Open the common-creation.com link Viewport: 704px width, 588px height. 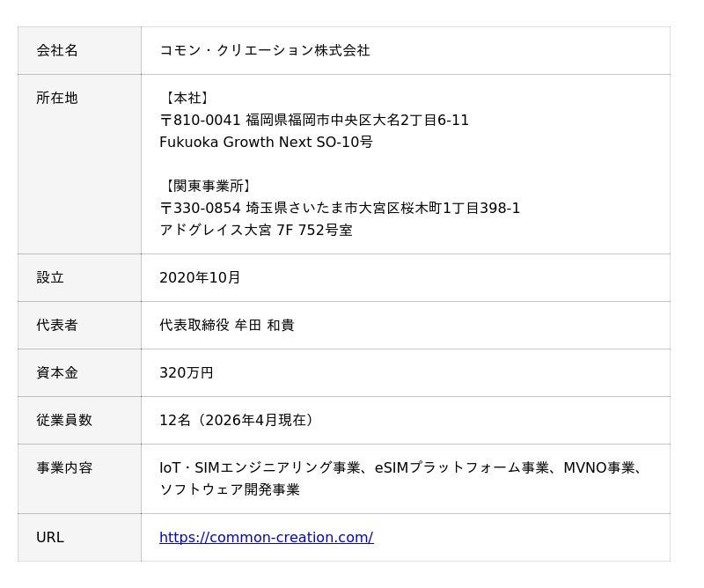[x=266, y=537]
